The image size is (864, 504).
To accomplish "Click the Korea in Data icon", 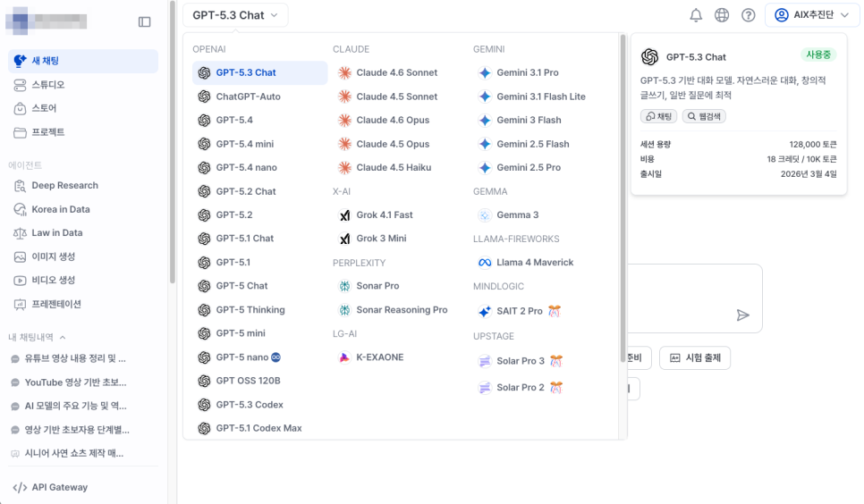I will click(20, 209).
